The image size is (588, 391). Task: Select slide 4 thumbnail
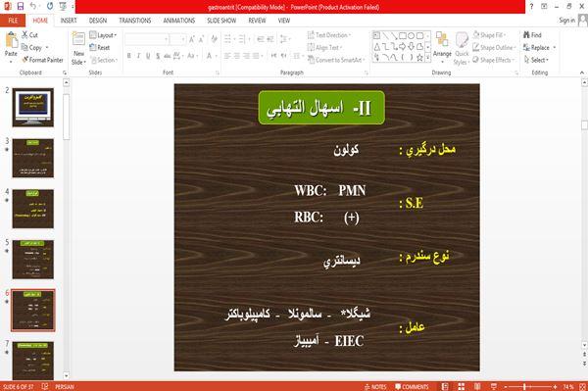pyautogui.click(x=33, y=209)
